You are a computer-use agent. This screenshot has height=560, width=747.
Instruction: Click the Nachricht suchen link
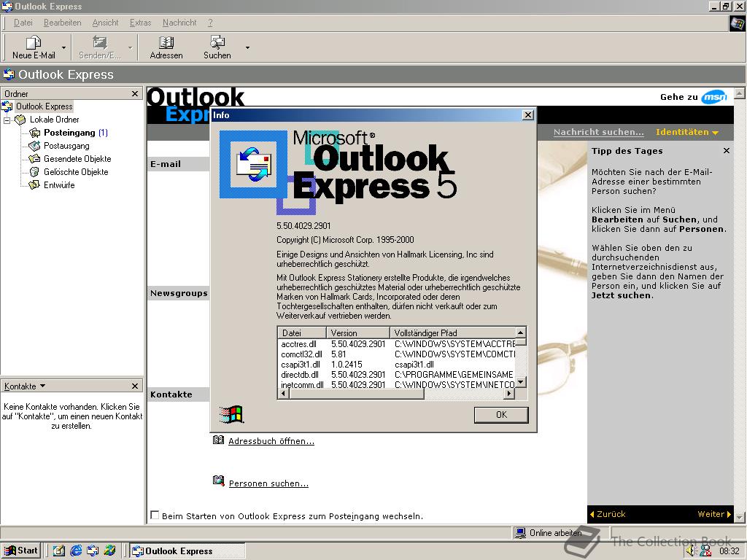[x=598, y=132]
